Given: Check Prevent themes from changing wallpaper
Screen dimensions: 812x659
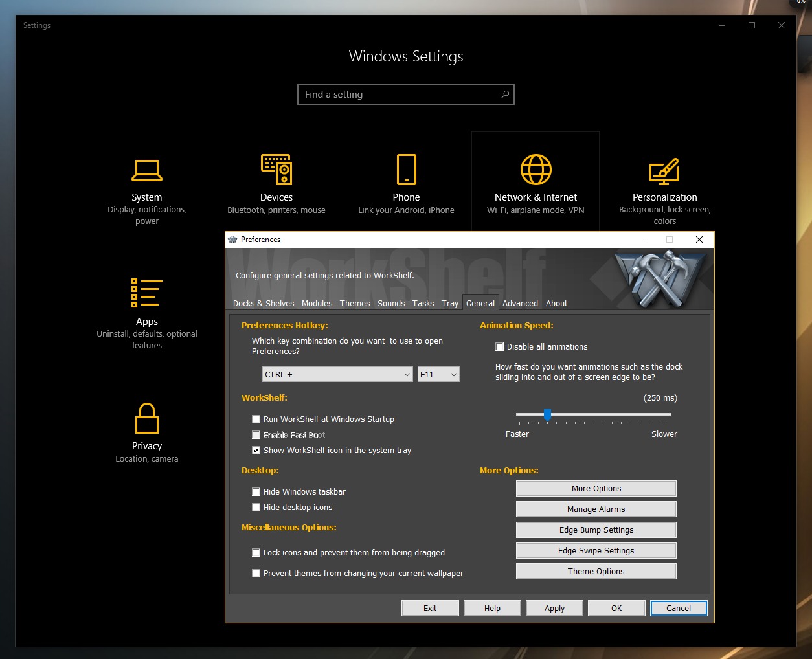Looking at the screenshot, I should click(256, 574).
